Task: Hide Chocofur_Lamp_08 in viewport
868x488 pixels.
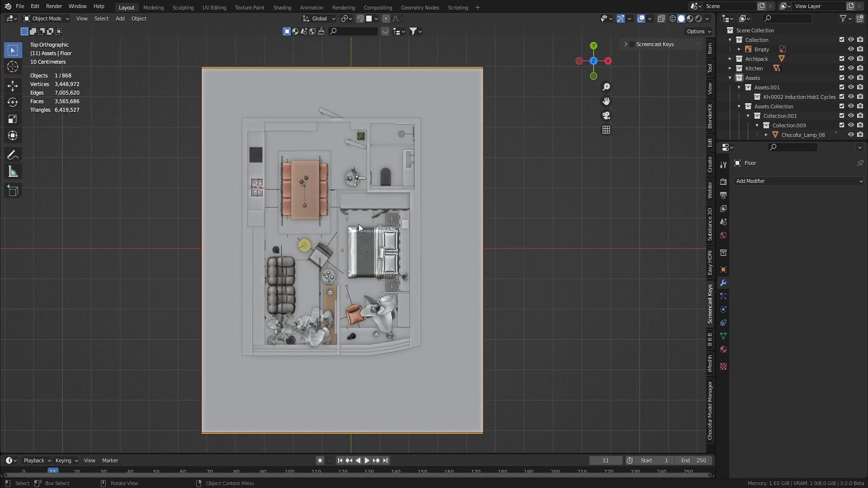Action: pos(851,135)
